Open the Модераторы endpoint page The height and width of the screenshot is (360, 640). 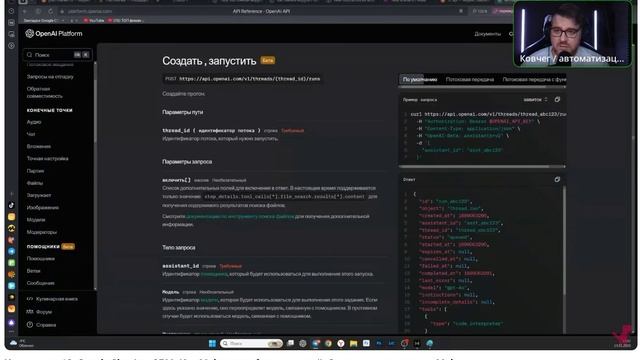coord(42,232)
